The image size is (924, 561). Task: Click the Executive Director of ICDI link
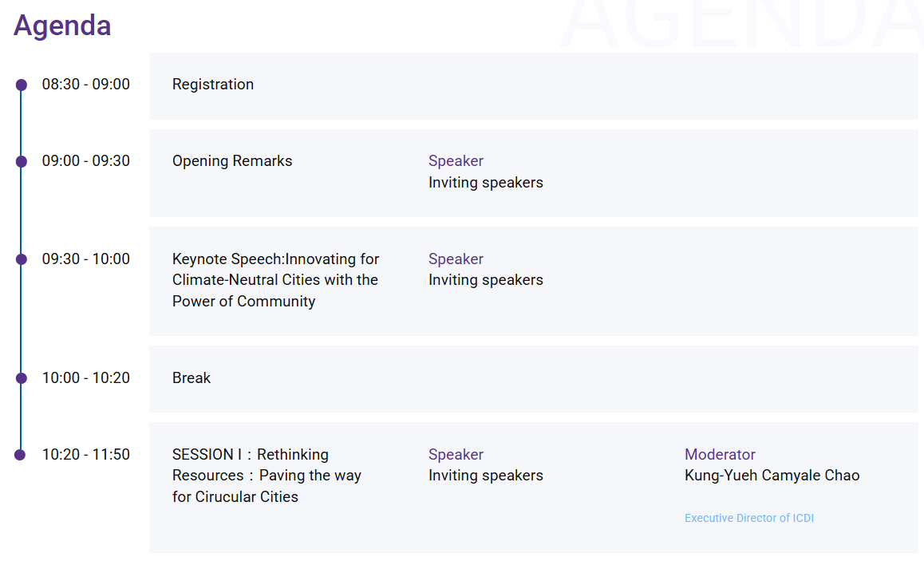tap(749, 518)
